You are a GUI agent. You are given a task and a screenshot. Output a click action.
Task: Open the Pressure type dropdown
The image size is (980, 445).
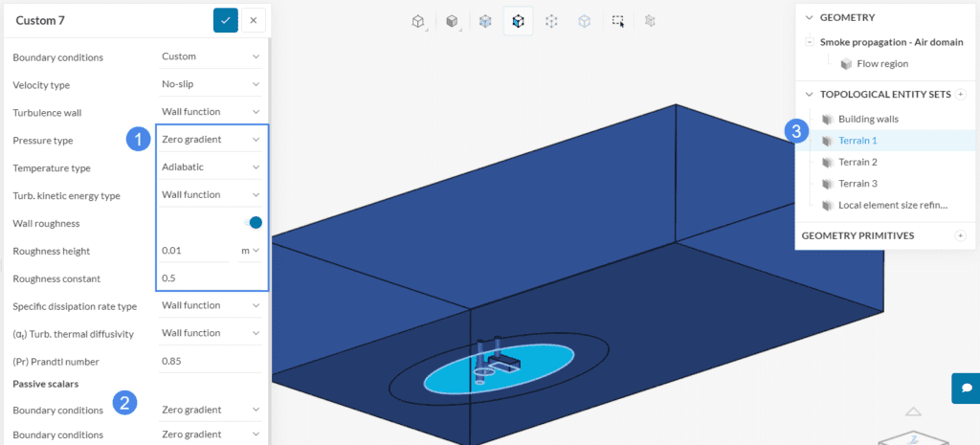pos(211,140)
